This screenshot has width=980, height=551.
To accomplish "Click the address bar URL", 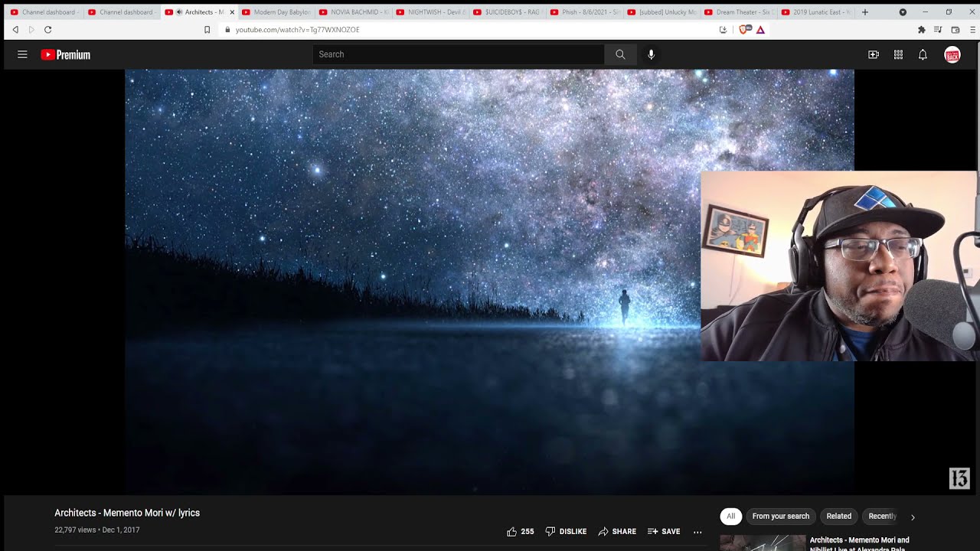I will [297, 29].
